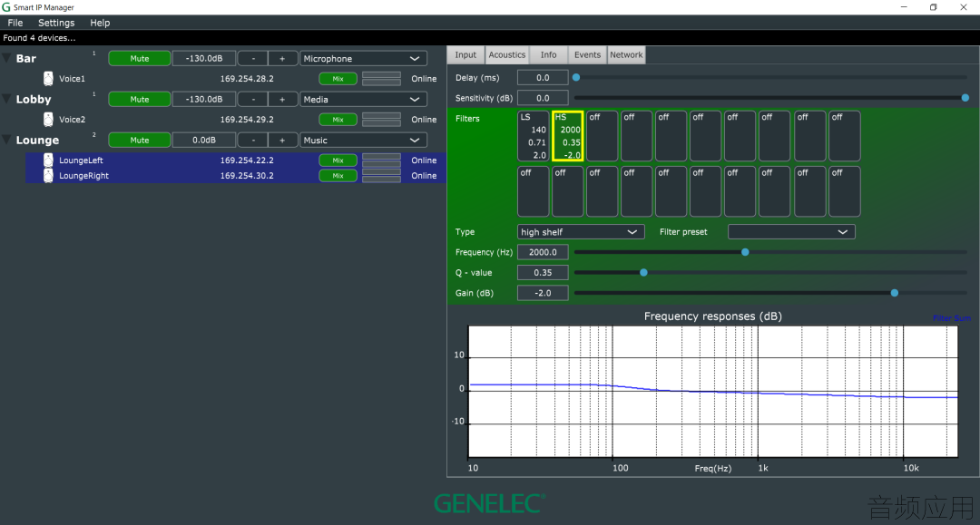Image resolution: width=980 pixels, height=525 pixels.
Task: Click the Frequency (Hz) slider handle
Action: (x=745, y=252)
